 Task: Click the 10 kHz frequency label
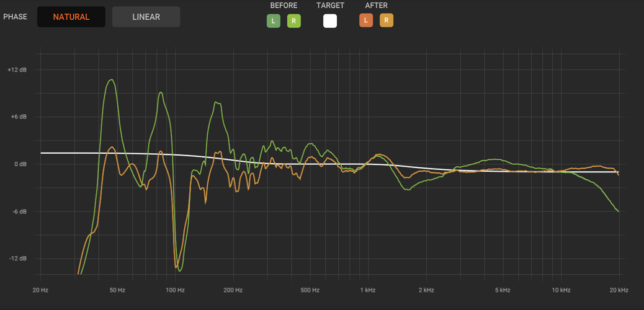click(561, 290)
